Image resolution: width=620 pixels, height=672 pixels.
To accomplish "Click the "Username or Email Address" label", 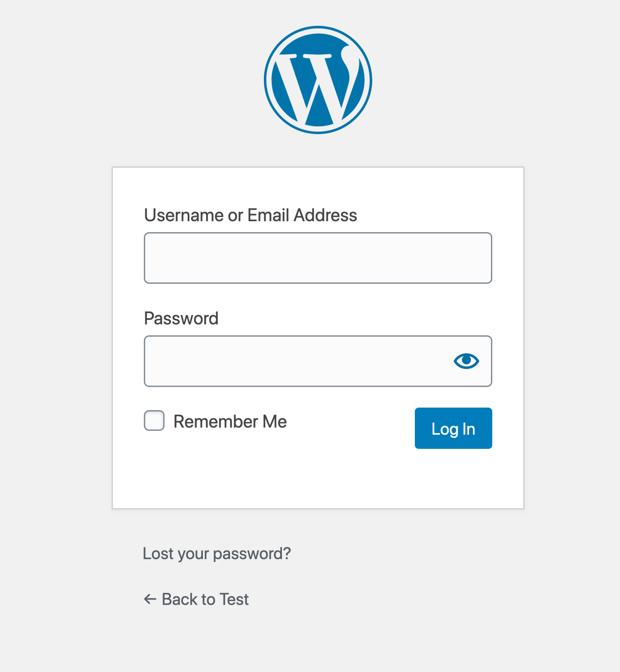I will (x=250, y=215).
